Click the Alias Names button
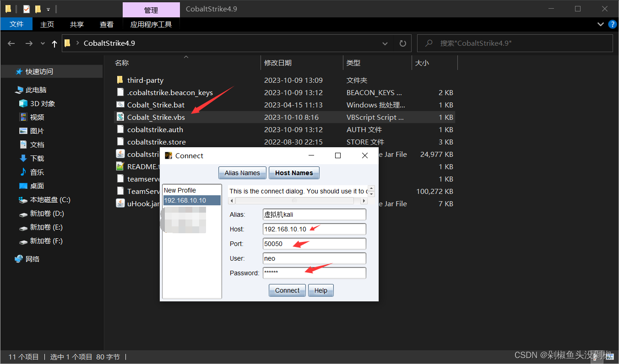The image size is (619, 364). [242, 173]
